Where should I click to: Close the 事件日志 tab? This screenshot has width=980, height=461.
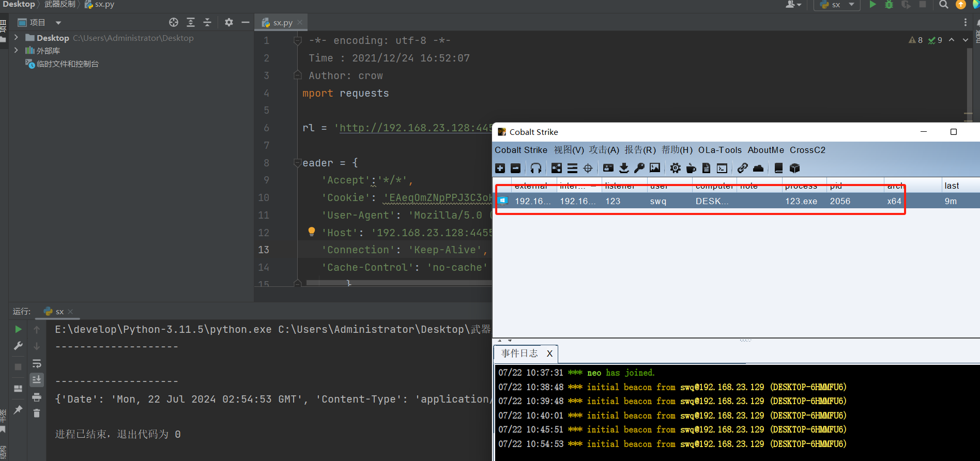(x=549, y=354)
